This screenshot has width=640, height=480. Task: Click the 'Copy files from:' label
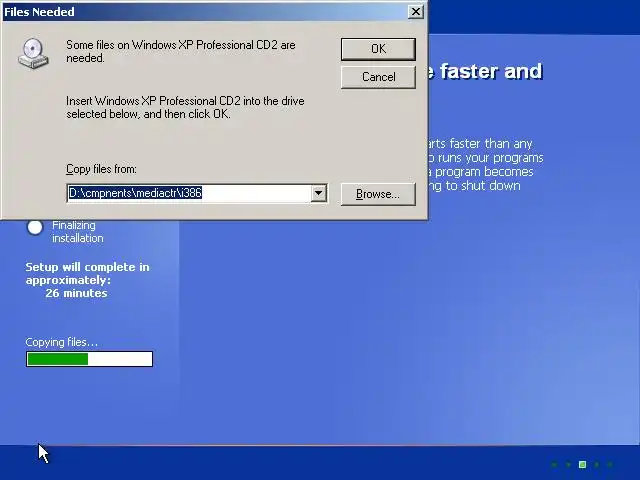101,169
